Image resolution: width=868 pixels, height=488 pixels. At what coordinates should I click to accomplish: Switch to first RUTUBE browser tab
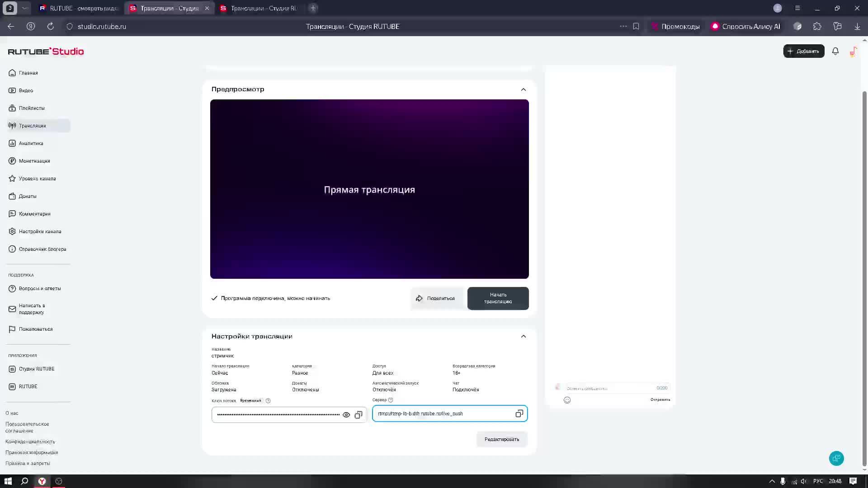coord(79,8)
